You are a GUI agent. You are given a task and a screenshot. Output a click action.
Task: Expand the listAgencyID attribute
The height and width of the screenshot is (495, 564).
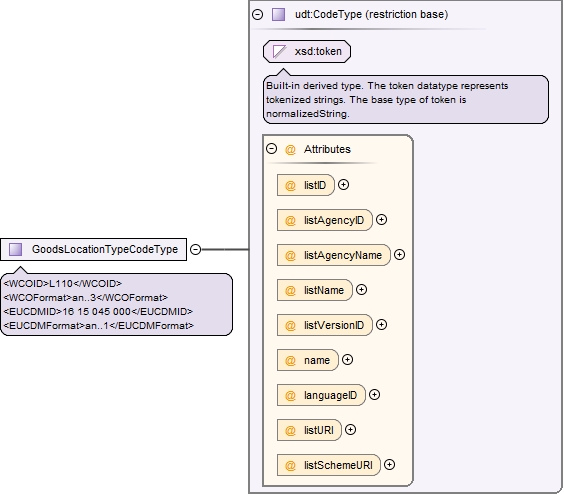tap(381, 219)
